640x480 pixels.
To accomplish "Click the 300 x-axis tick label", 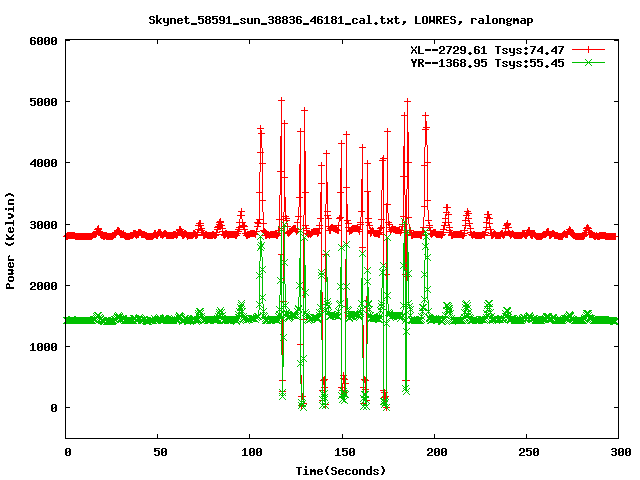I will point(621,452).
